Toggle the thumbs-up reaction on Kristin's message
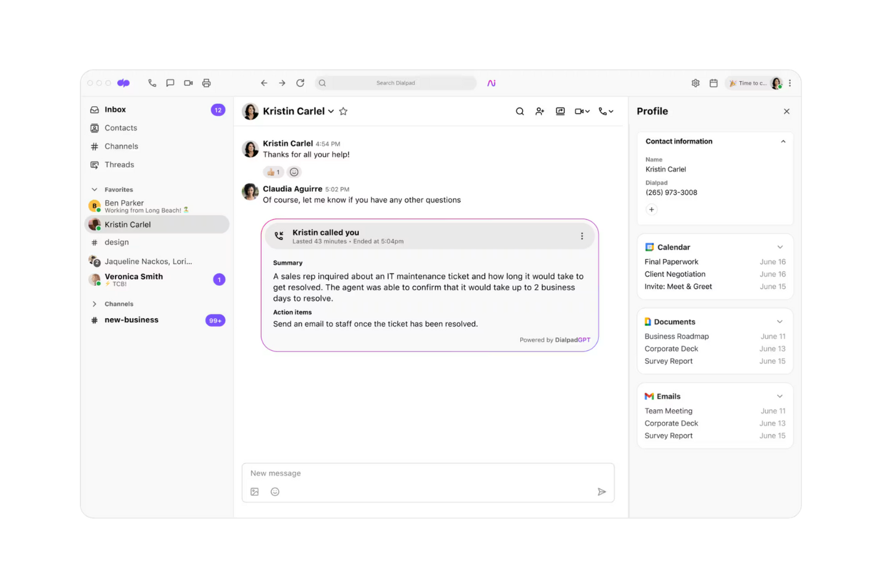Viewport: 882px width, 588px height. (273, 172)
